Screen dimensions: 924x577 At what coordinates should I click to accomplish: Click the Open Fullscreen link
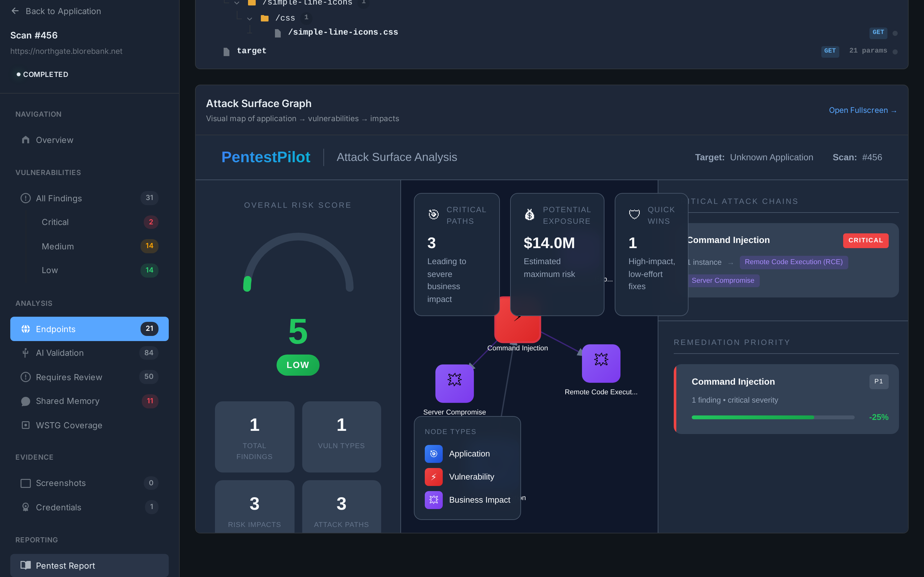tap(862, 110)
